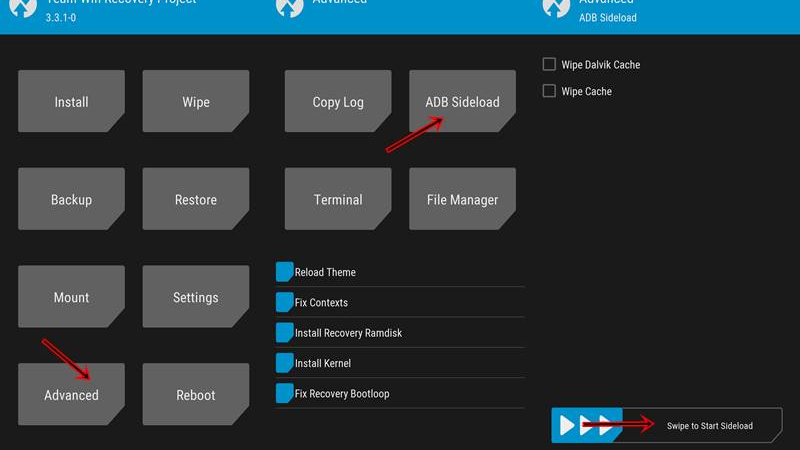The width and height of the screenshot is (800, 450).
Task: Open the Mount options
Action: coord(71,297)
